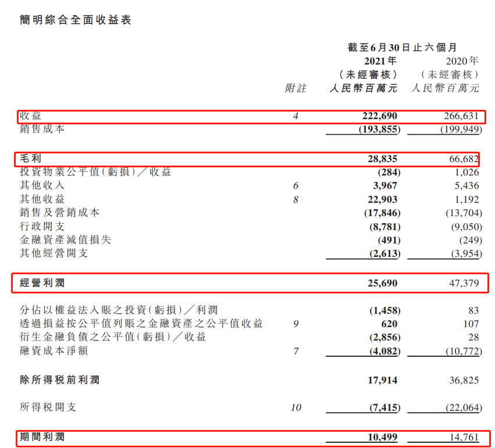Click the bold 人民幣百萬元 unit under 2021年
Image resolution: width=495 pixels, height=448 pixels.
tap(363, 88)
